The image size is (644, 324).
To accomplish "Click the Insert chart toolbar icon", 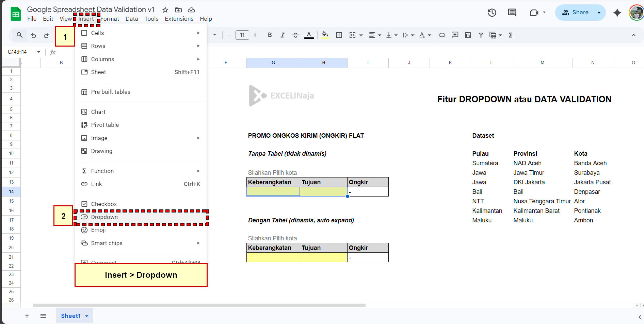I will (468, 35).
